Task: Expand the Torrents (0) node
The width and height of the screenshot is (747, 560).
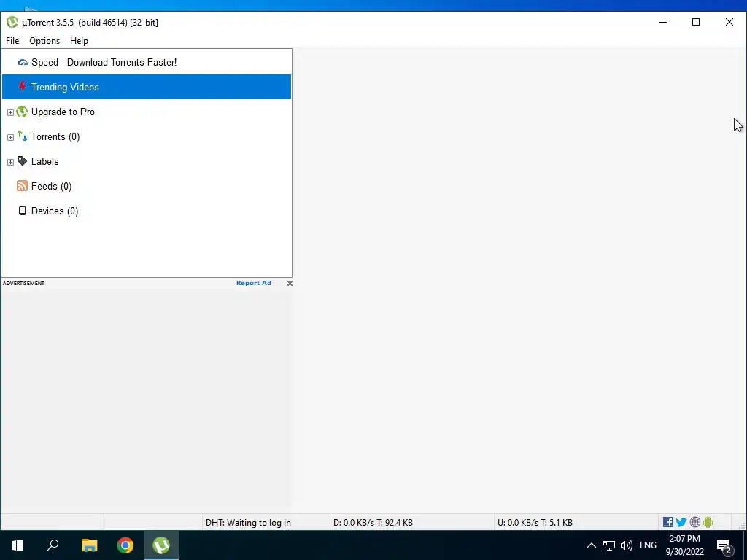Action: (x=10, y=137)
